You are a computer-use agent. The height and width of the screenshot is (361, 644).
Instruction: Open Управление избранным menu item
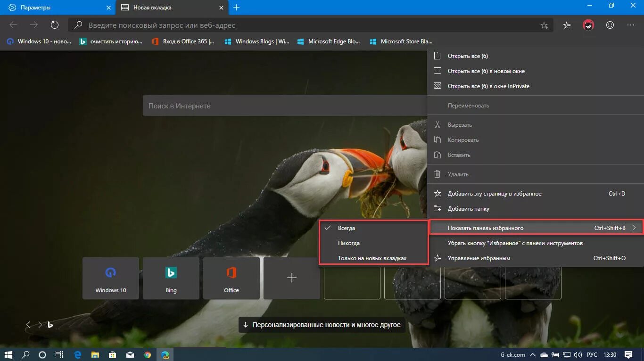coord(536,258)
